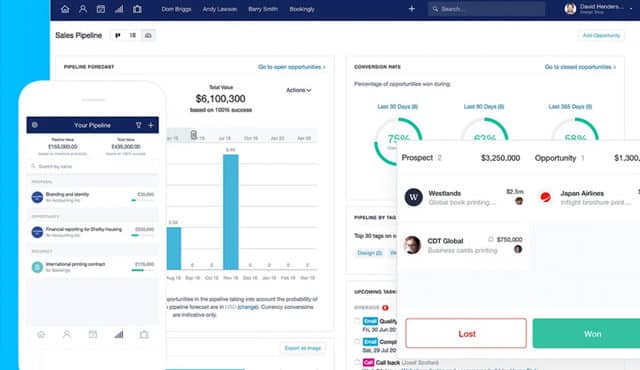Click the plus add-new icon
Image resolution: width=640 pixels, height=370 pixels.
tap(412, 9)
